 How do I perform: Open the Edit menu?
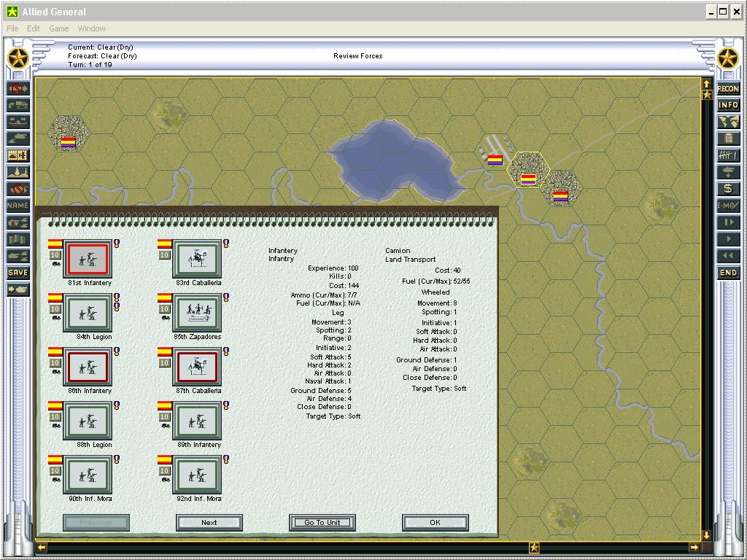point(34,28)
